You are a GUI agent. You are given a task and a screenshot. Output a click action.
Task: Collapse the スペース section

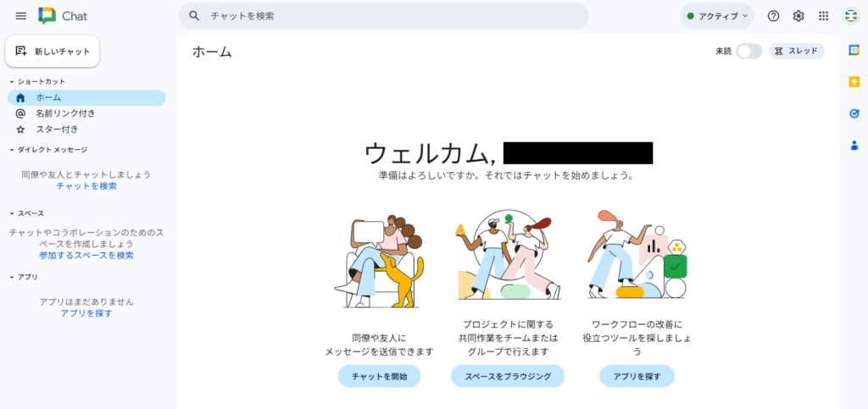[x=12, y=213]
